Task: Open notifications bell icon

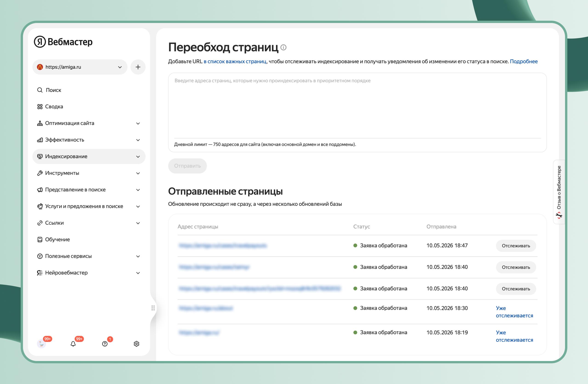Action: 73,344
